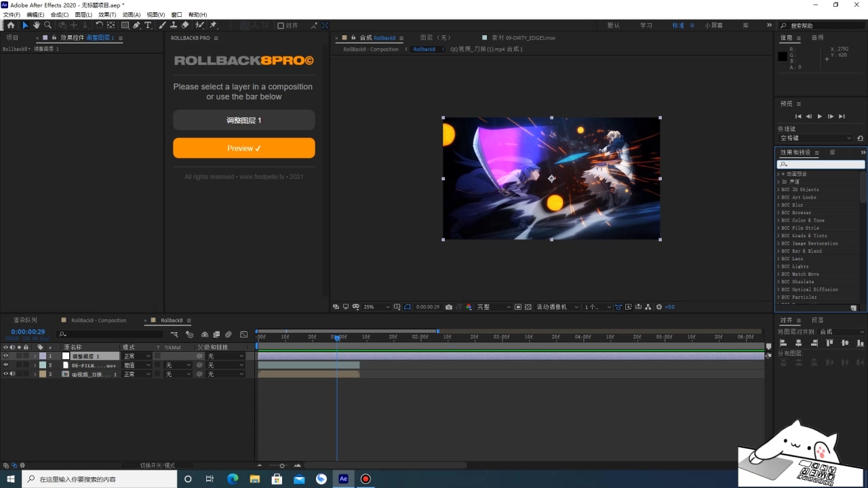Select the Selection (arrow) tool

pyautogui.click(x=25, y=25)
